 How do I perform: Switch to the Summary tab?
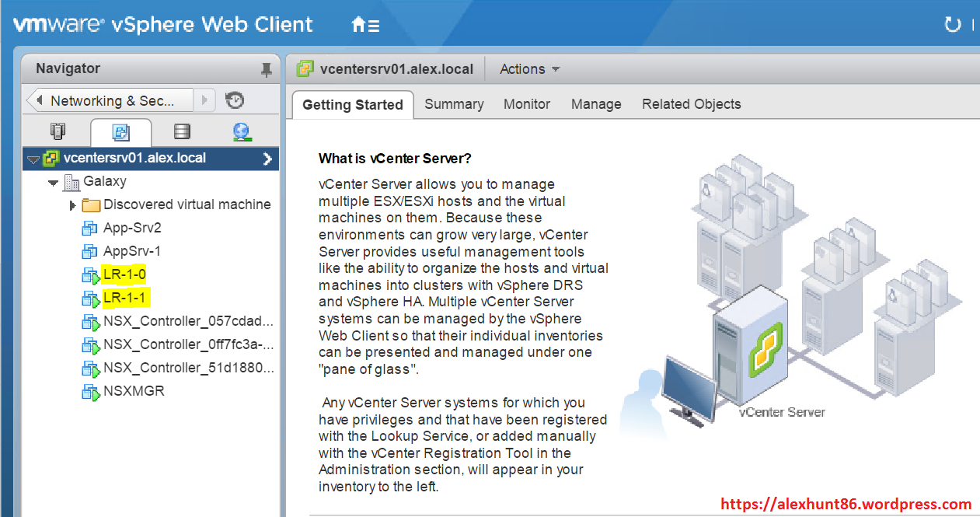[x=454, y=104]
